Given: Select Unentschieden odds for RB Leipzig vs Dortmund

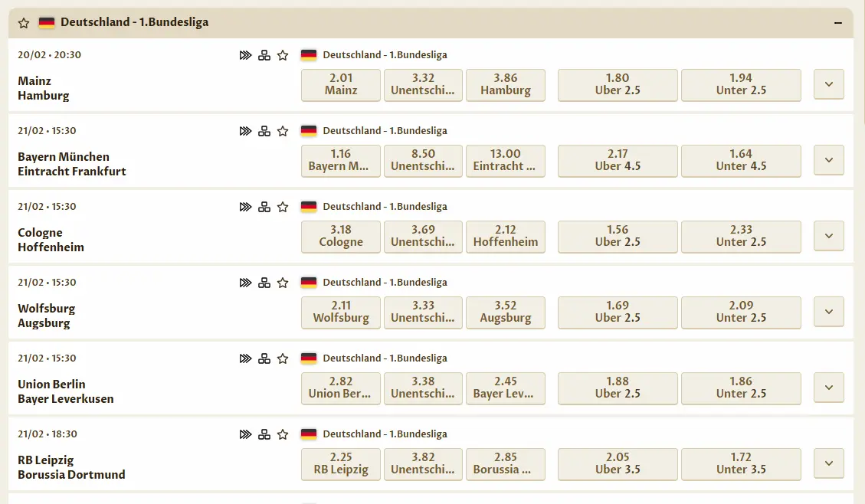Looking at the screenshot, I should click(423, 463).
